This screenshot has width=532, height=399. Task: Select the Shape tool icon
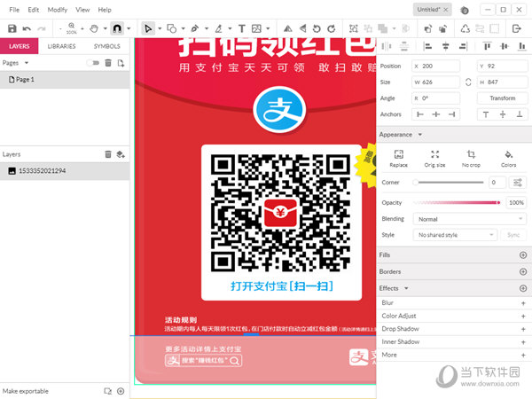(x=172, y=28)
